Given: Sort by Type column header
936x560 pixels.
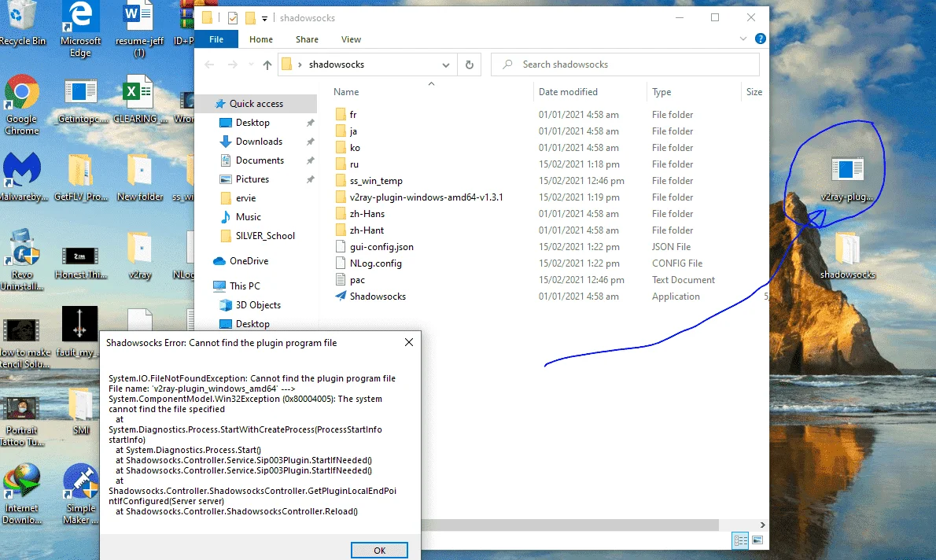Looking at the screenshot, I should pos(661,92).
